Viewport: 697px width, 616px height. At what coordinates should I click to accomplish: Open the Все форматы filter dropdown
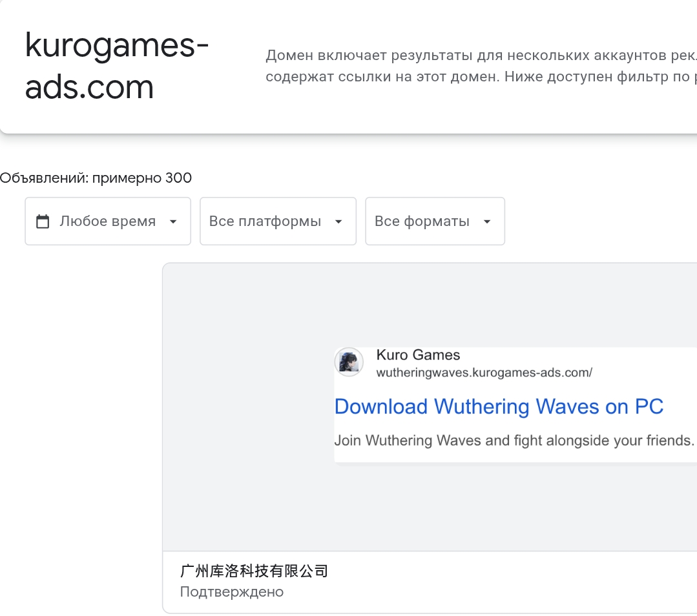[x=435, y=221]
